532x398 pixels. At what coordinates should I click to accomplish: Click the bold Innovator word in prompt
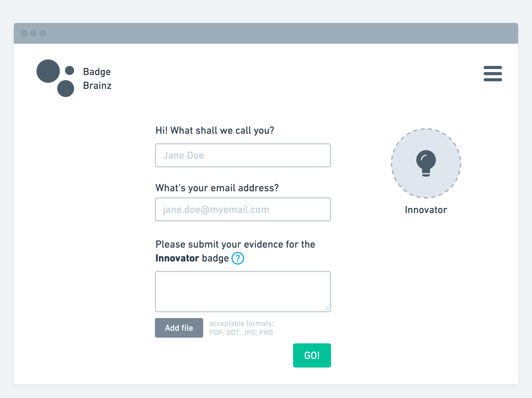click(x=177, y=258)
